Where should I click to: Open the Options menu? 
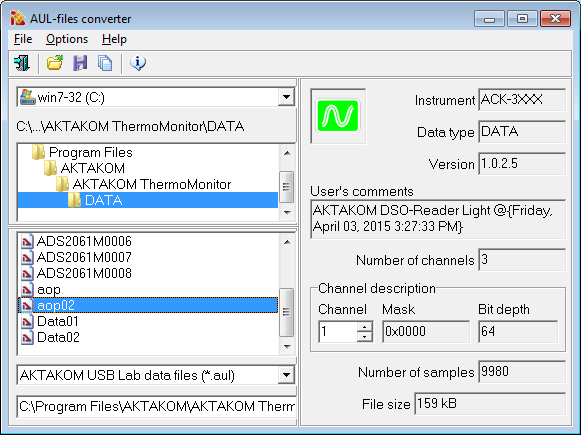point(67,39)
